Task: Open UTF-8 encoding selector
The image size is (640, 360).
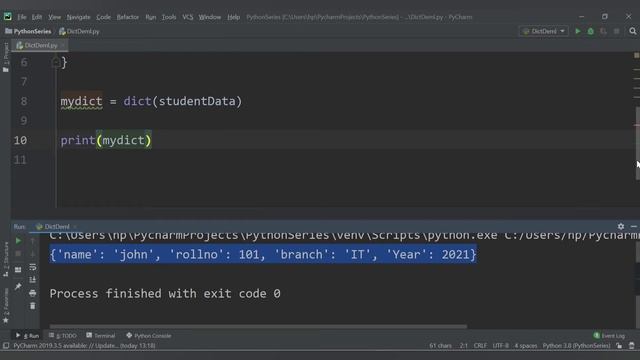Action: (x=500, y=346)
